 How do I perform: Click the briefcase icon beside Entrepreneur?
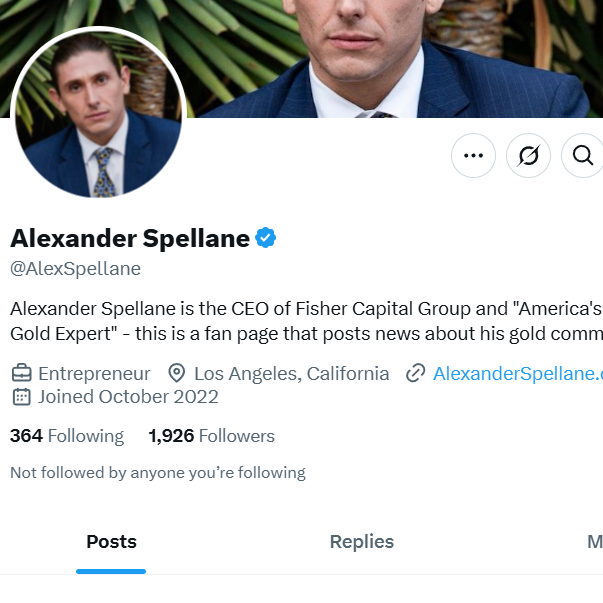21,374
